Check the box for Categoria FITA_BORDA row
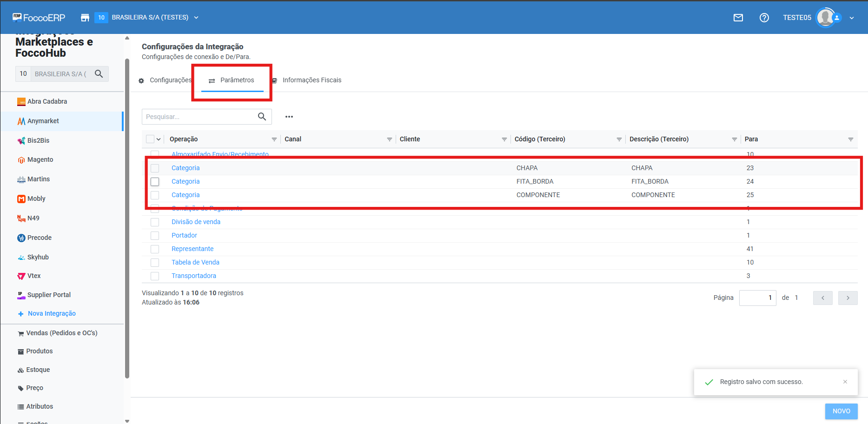The image size is (868, 424). point(155,182)
